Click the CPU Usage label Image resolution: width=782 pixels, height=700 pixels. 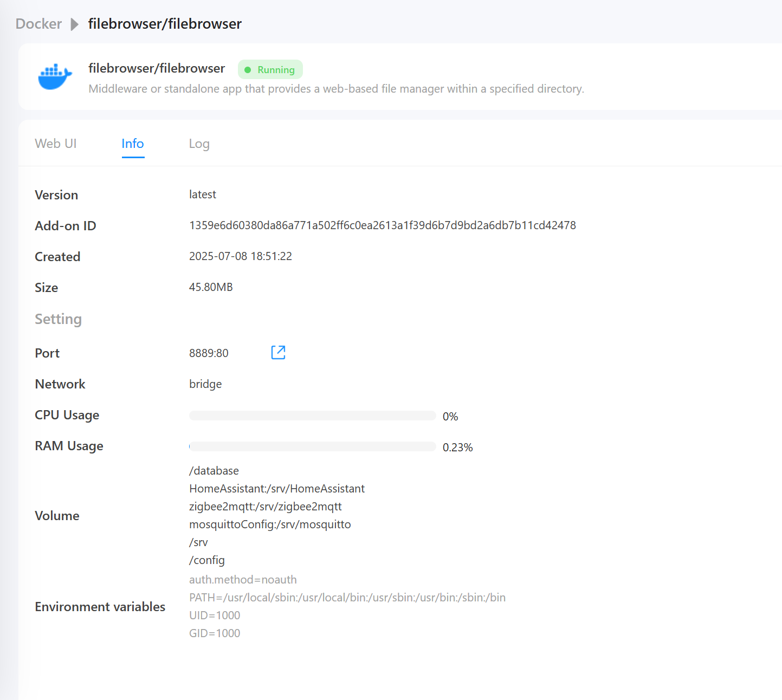67,415
